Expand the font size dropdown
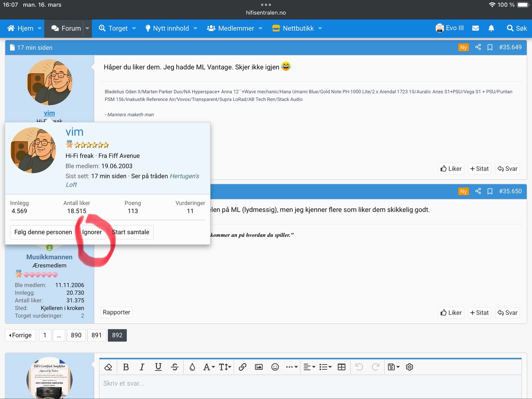The width and height of the screenshot is (532, 399). click(x=225, y=367)
